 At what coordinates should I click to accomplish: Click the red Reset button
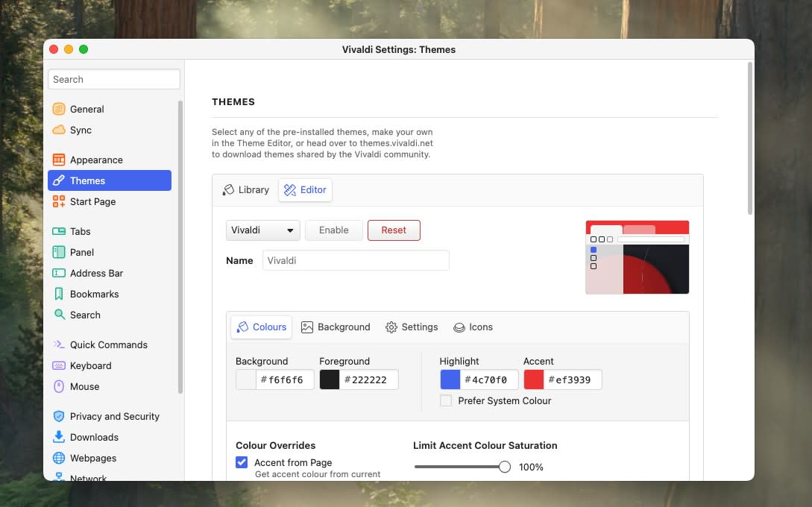pos(394,230)
